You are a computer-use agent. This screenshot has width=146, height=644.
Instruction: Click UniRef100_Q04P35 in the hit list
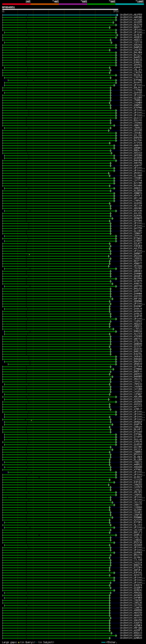tap(131, 316)
